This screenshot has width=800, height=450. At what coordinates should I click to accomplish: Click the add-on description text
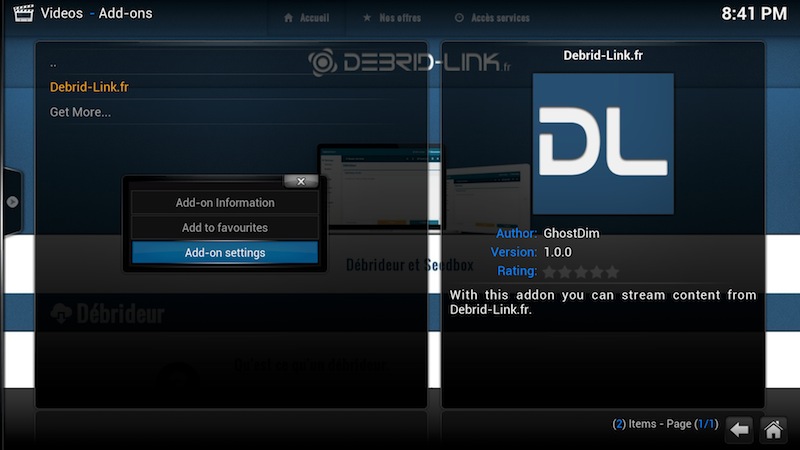click(x=603, y=302)
